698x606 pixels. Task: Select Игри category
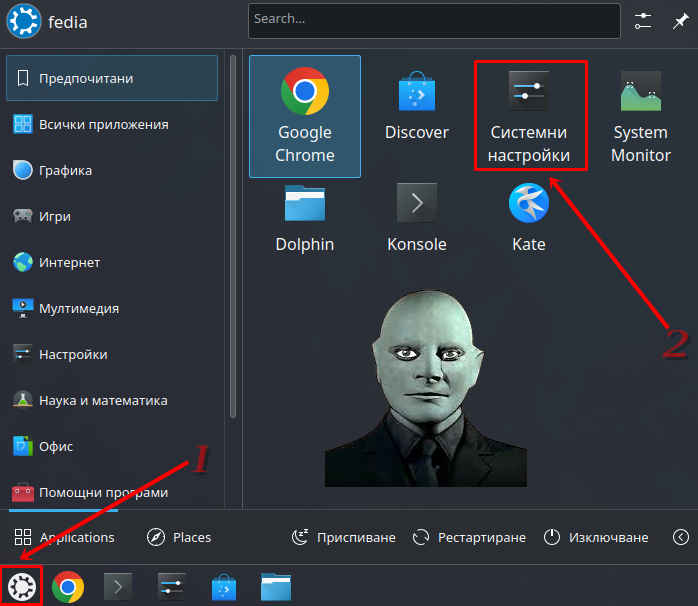tap(112, 216)
